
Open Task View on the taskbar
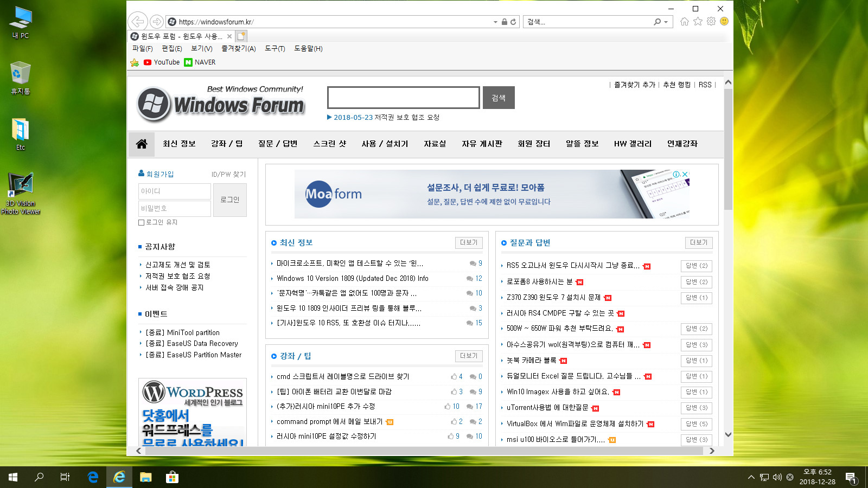(x=65, y=477)
